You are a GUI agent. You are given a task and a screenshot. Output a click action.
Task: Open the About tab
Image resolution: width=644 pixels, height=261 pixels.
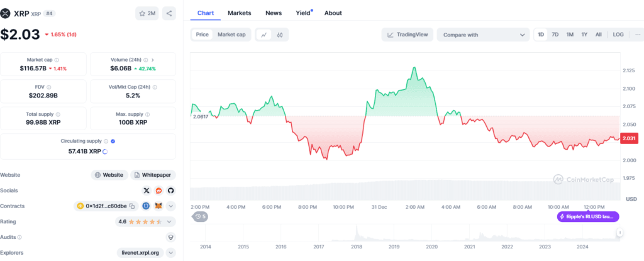pyautogui.click(x=333, y=13)
